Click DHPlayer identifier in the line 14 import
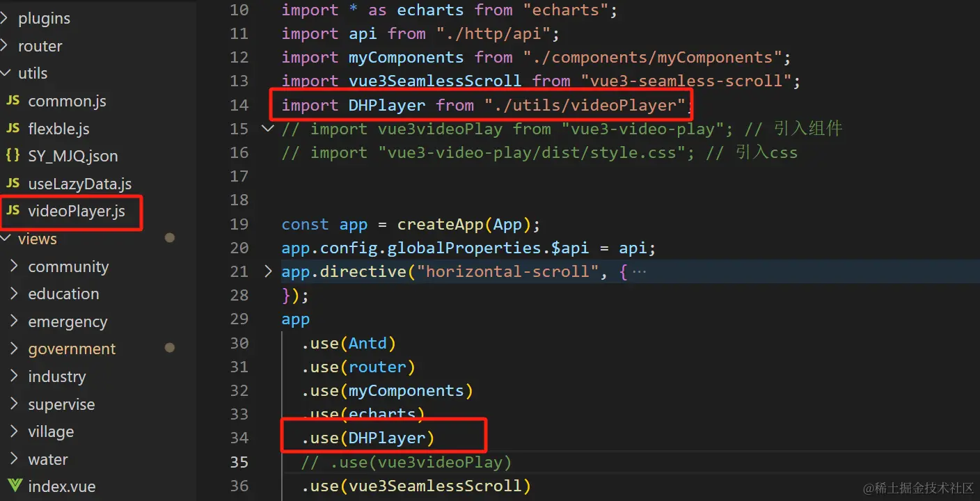Screen dimensions: 980x501 tap(387, 105)
